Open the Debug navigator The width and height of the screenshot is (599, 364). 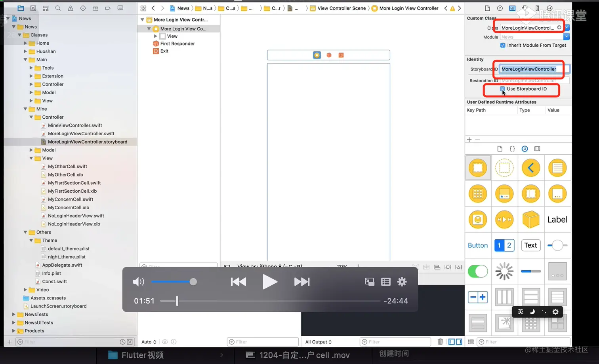point(95,8)
